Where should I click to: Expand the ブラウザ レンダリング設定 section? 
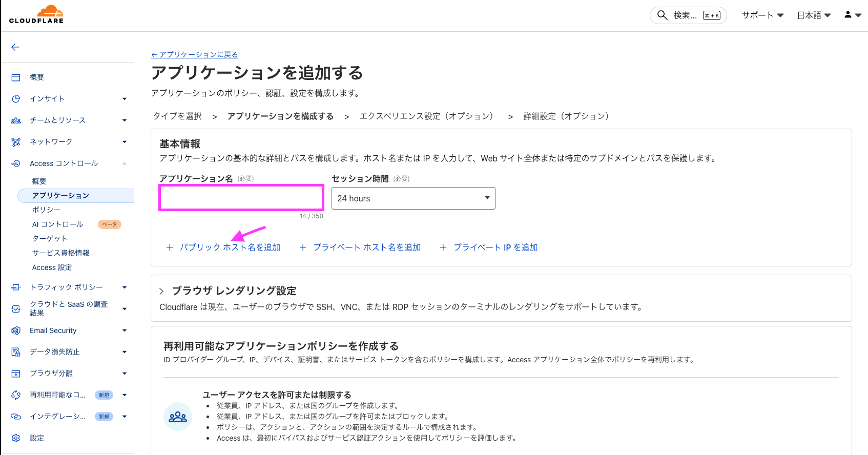[x=161, y=291]
